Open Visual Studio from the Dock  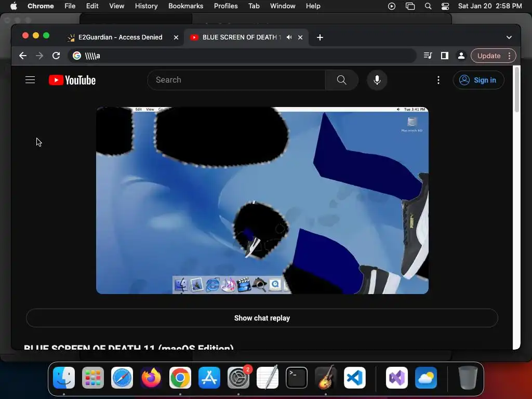(x=396, y=378)
